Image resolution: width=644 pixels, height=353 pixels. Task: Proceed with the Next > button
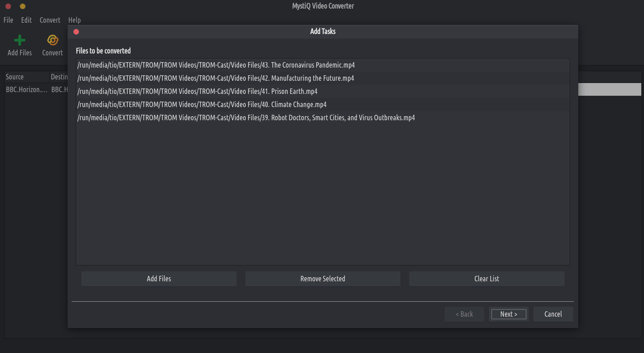click(508, 314)
